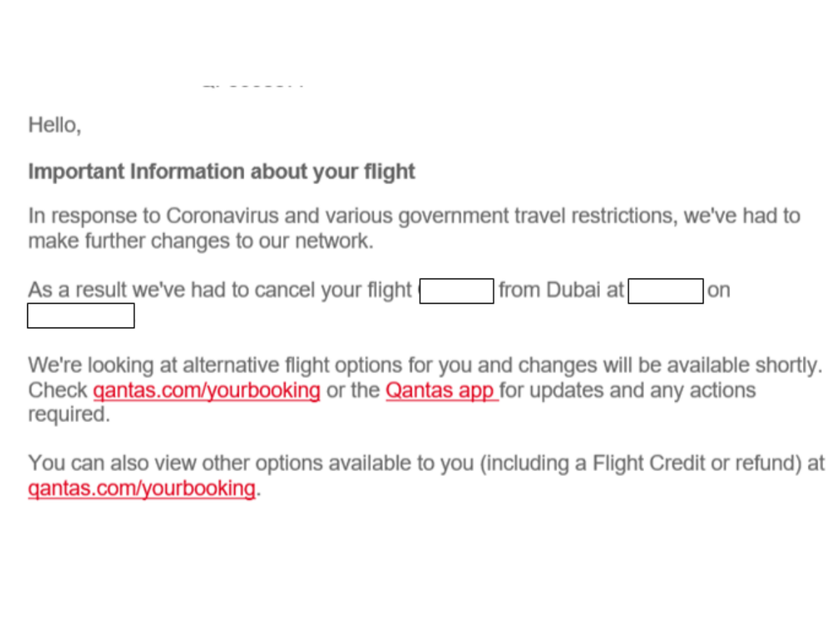Click the "Important Information about your flight" heading
Viewport: 840px width, 630px height.
coord(221,171)
